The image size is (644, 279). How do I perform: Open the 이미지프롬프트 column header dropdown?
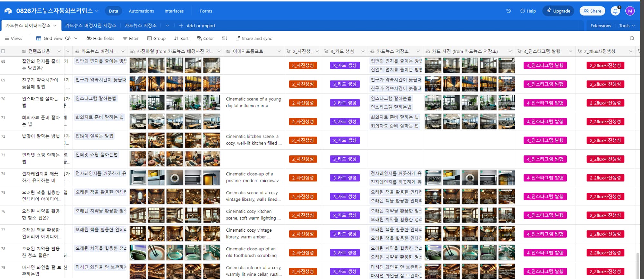279,51
